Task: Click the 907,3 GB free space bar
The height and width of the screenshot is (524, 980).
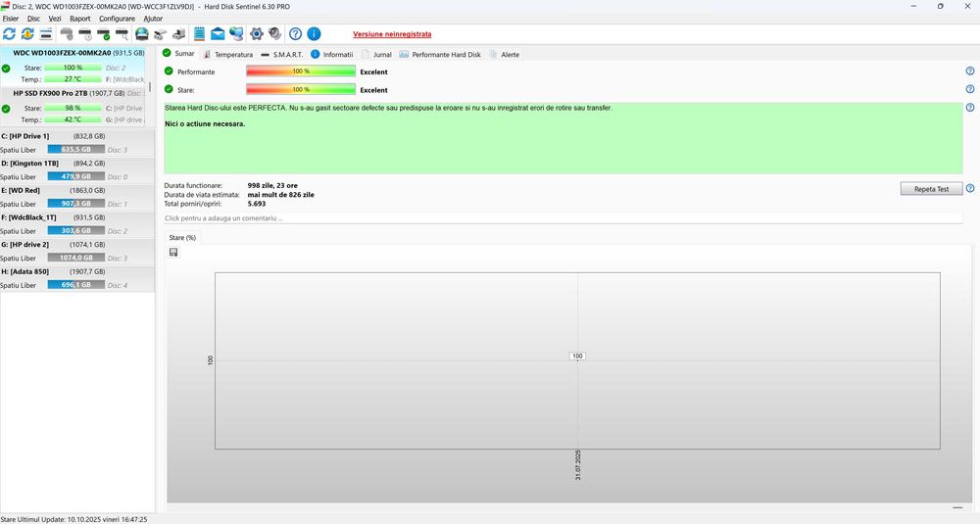Action: click(x=76, y=204)
